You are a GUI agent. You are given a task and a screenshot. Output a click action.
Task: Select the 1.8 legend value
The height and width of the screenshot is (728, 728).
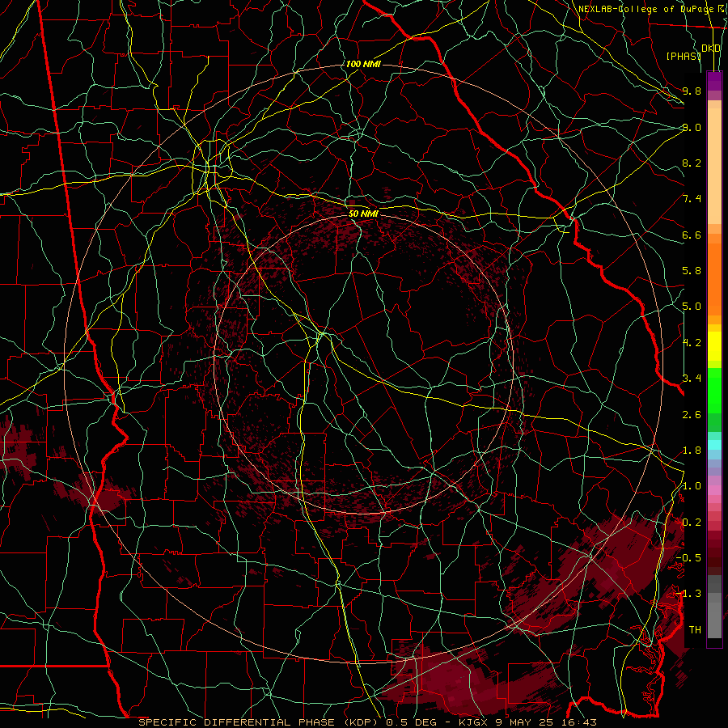tap(692, 451)
